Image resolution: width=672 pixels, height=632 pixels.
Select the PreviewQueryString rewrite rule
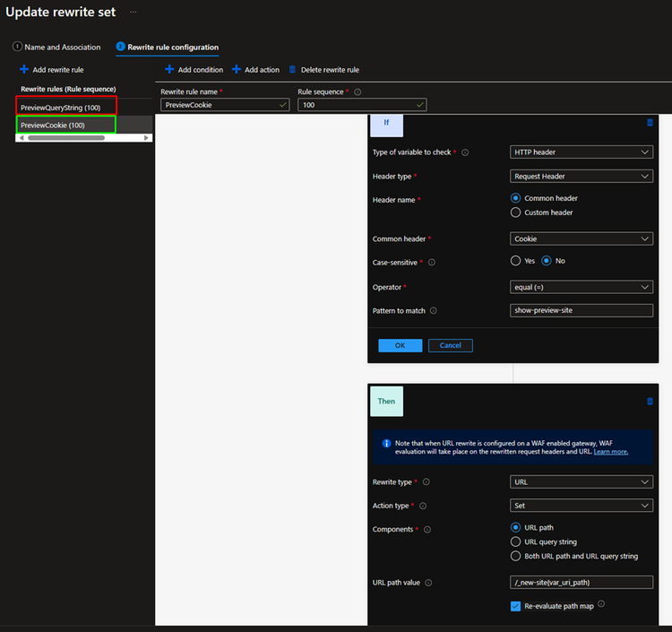61,108
